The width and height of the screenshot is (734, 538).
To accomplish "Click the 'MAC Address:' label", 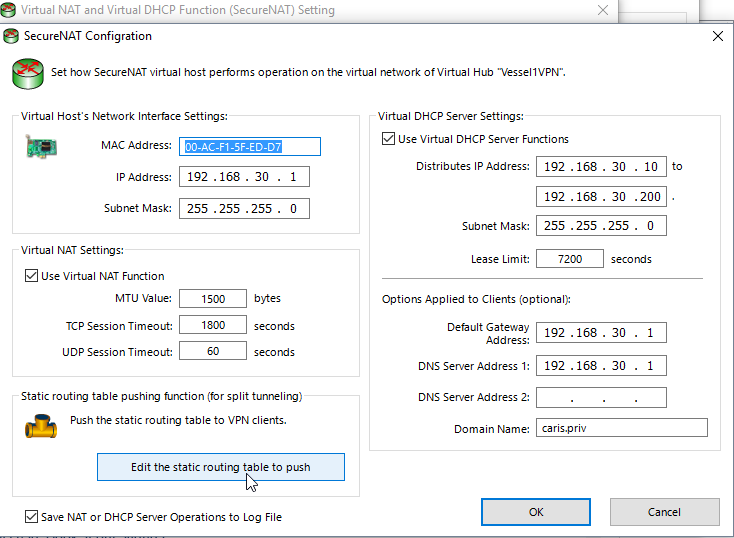I will point(136,145).
